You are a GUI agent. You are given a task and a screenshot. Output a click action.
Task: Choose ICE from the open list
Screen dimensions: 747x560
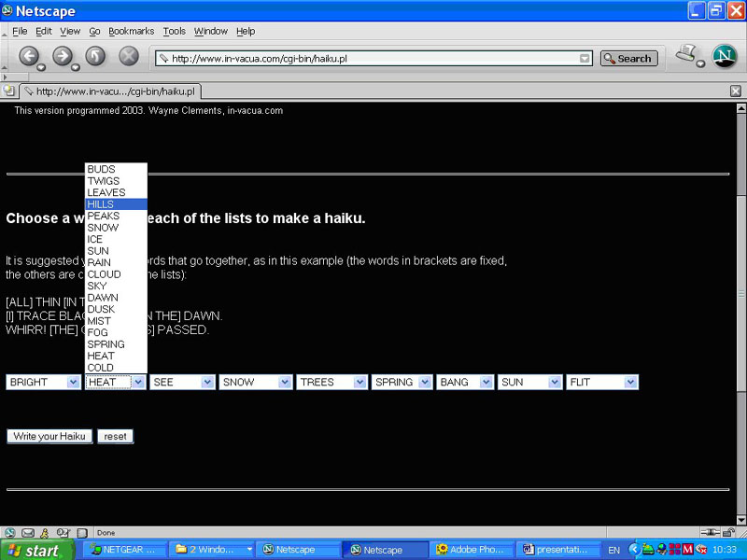tap(116, 239)
